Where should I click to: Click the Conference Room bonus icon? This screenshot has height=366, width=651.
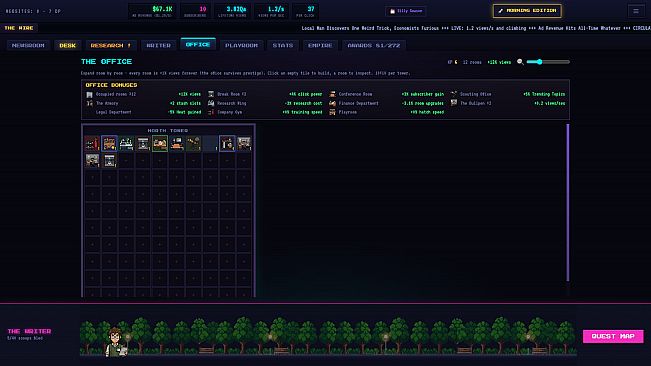(332, 94)
